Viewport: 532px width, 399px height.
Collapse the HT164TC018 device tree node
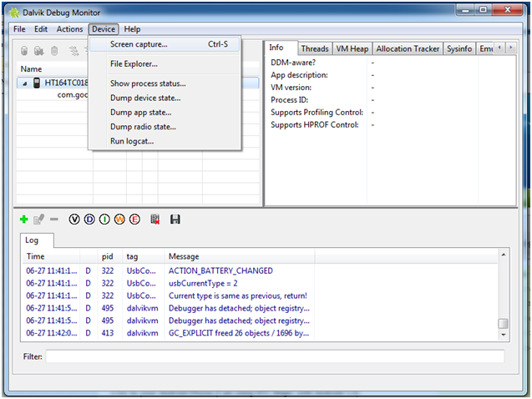tap(24, 83)
